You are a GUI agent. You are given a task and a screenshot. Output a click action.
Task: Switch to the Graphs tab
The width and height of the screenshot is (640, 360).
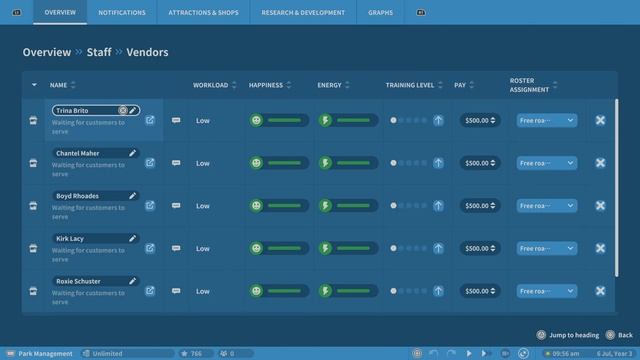pyautogui.click(x=380, y=13)
